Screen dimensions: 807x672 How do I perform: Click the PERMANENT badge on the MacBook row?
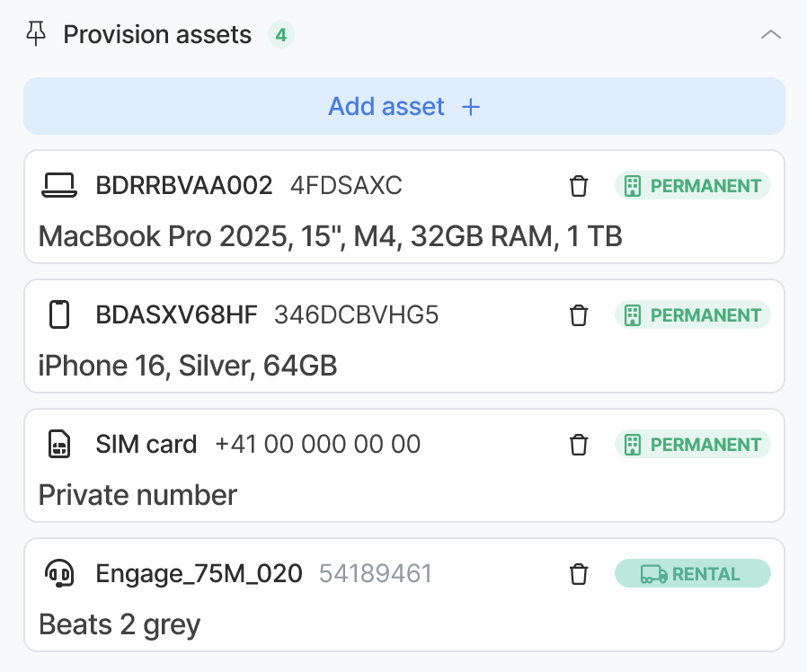pyautogui.click(x=692, y=186)
